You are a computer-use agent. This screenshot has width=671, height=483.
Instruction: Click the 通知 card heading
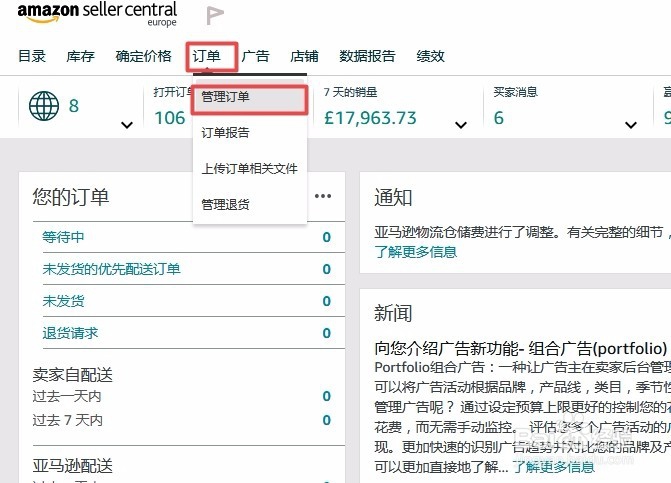pos(393,198)
